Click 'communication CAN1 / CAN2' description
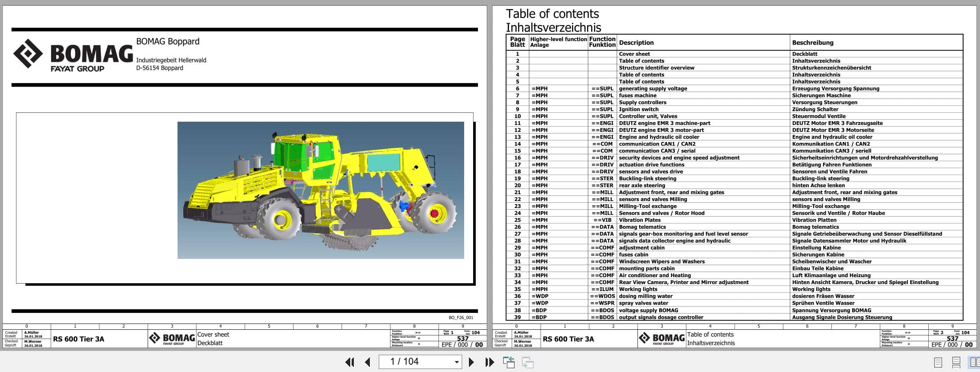The width and height of the screenshot is (980, 372). [657, 144]
